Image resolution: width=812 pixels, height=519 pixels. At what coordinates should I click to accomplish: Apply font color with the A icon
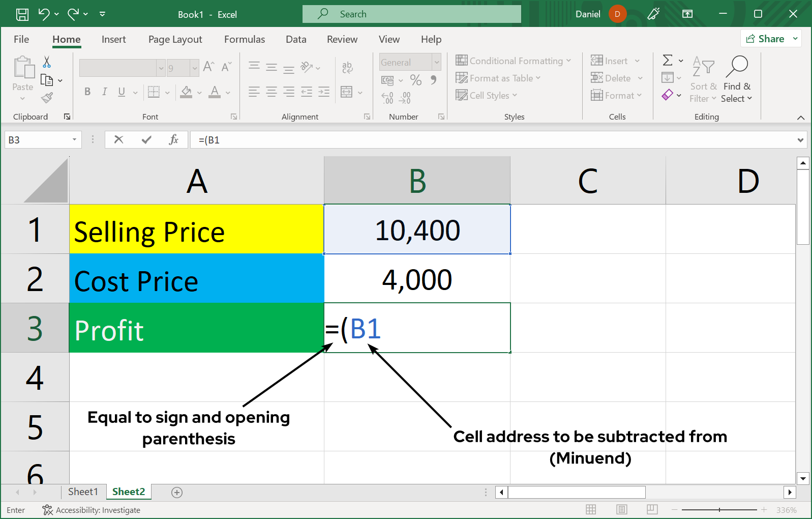click(x=215, y=92)
